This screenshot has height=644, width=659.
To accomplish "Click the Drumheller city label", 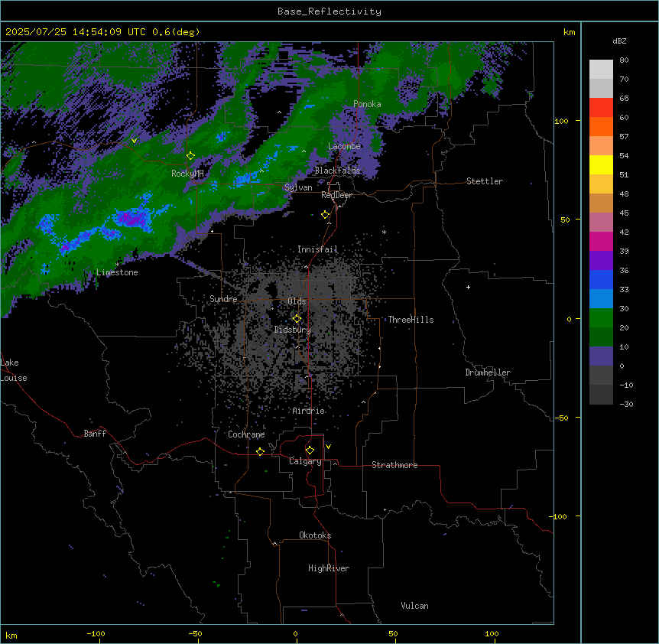I will pyautogui.click(x=488, y=372).
